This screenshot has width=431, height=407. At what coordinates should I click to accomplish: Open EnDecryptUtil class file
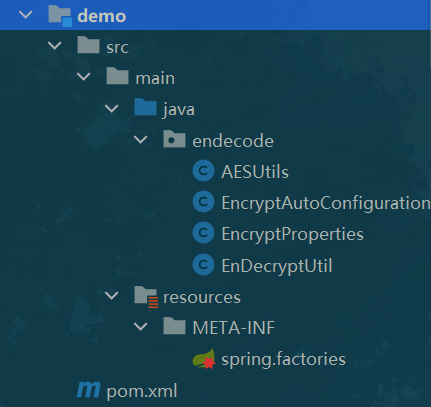[277, 266]
